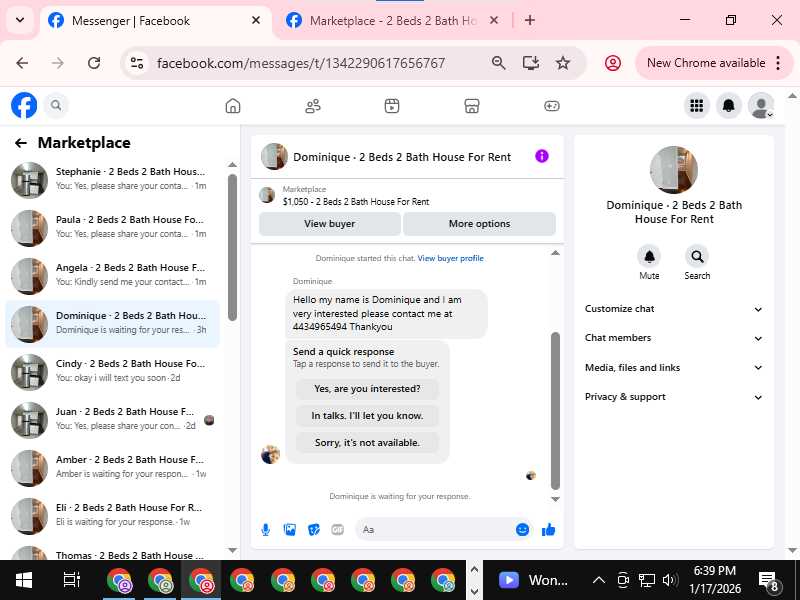Viewport: 800px width, 600px height.
Task: Open the Gaming controller icon
Action: [552, 106]
